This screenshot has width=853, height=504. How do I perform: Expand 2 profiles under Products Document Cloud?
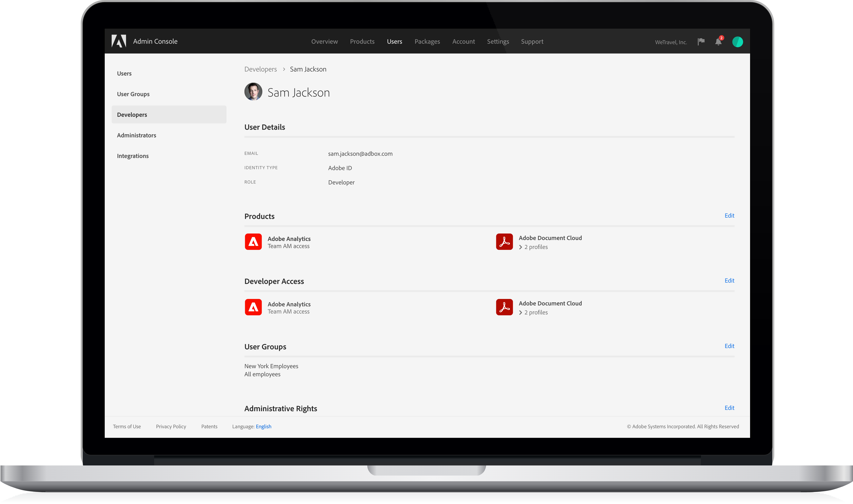point(533,247)
